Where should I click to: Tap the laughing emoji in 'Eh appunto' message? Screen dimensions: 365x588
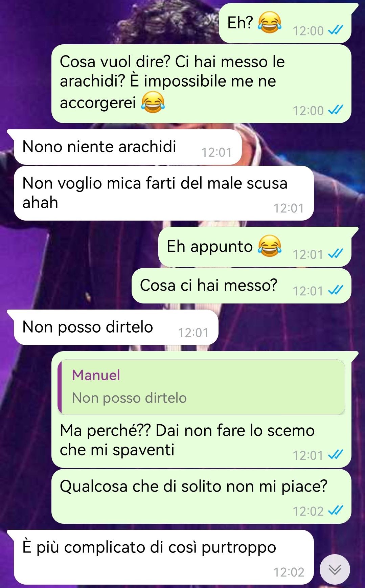pyautogui.click(x=270, y=246)
